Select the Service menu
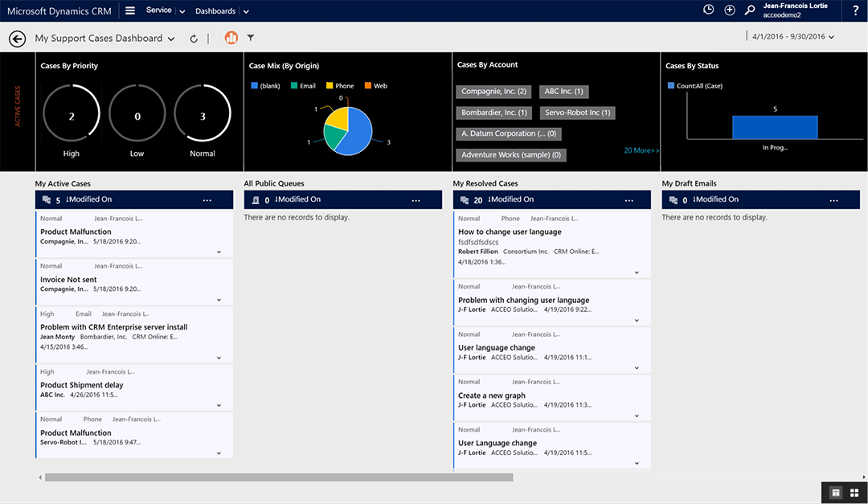 pyautogui.click(x=158, y=10)
